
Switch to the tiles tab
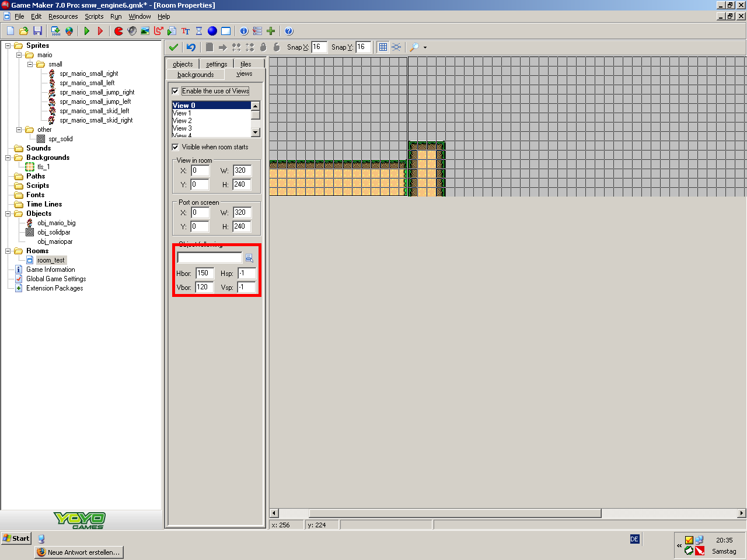click(x=246, y=64)
